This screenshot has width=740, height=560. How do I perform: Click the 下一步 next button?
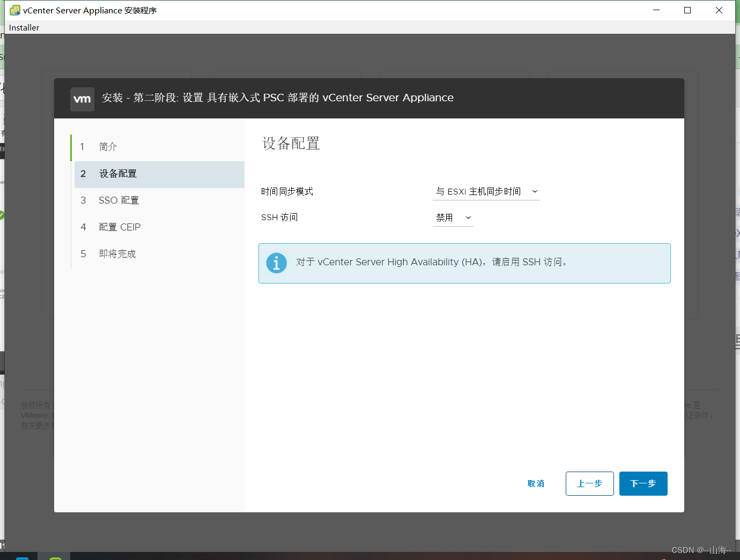[x=643, y=483]
